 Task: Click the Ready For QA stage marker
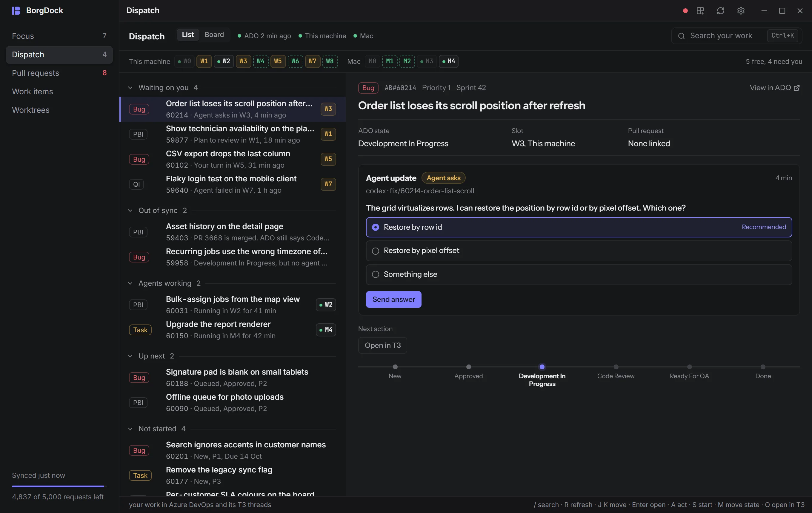[x=689, y=367]
